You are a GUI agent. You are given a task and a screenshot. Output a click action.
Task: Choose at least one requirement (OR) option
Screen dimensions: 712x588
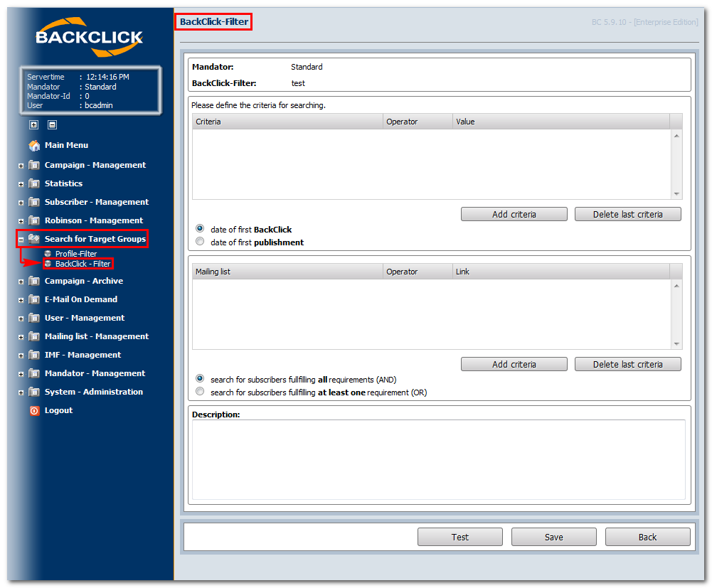200,391
